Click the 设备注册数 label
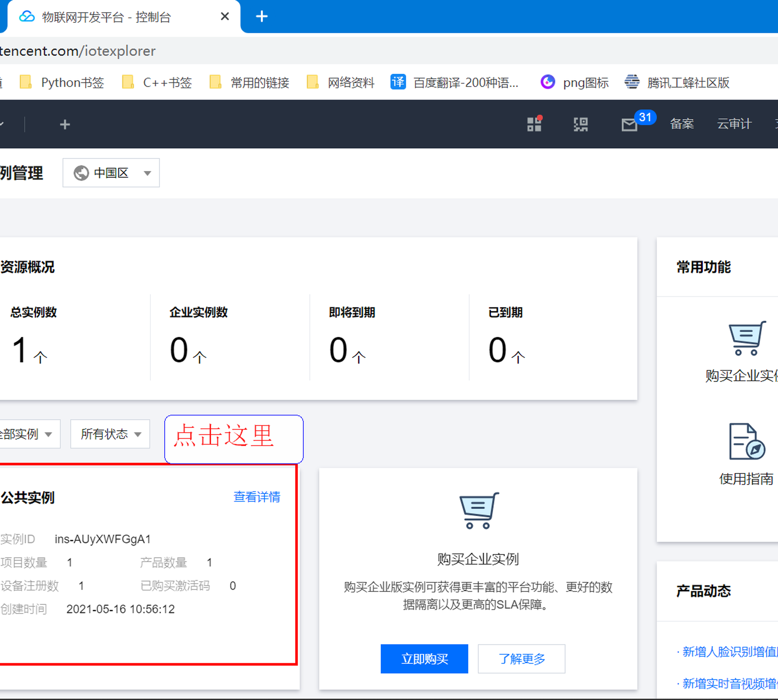Viewport: 778px width, 700px height. [x=30, y=586]
